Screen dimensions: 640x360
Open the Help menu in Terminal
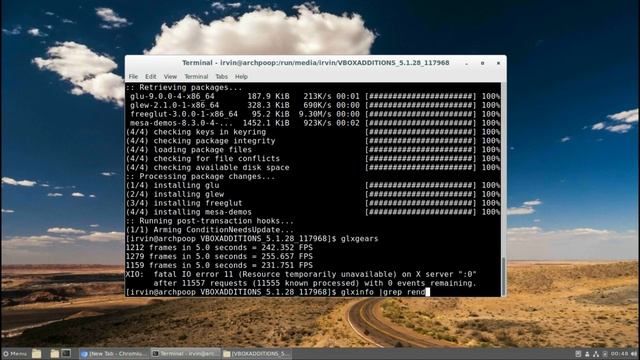(x=241, y=76)
